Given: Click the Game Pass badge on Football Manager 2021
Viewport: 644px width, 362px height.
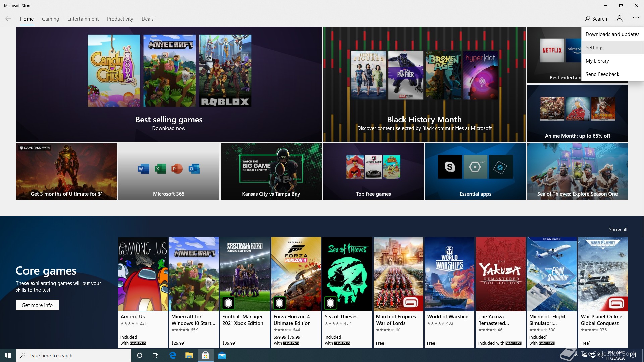Looking at the screenshot, I should 228,303.
